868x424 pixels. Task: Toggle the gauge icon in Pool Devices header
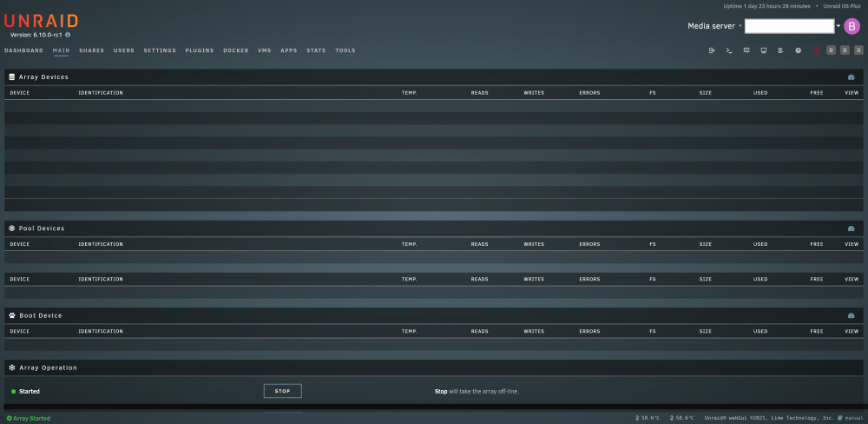click(852, 229)
